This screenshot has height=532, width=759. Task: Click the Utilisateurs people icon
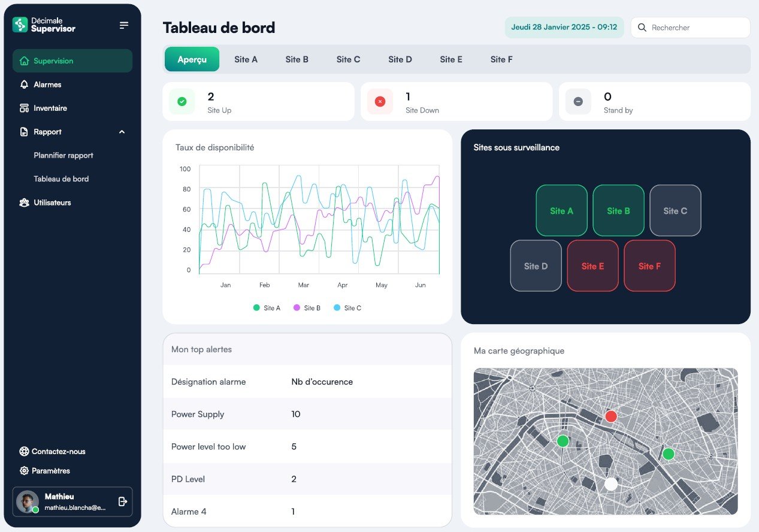tap(24, 202)
